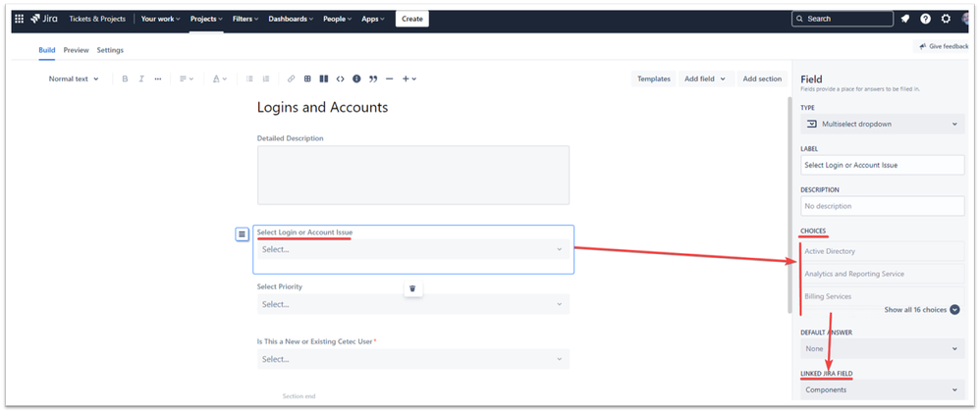Screen dimensions: 980x413
Task: Open New or Existing Cetec User dropdown
Action: pyautogui.click(x=413, y=359)
